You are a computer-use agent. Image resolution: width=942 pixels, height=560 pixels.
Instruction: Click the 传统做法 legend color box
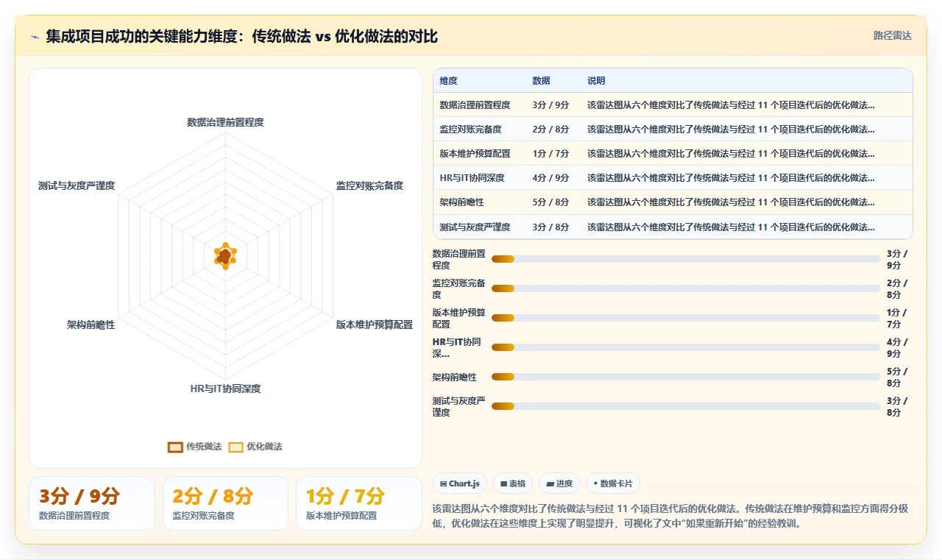(x=175, y=447)
